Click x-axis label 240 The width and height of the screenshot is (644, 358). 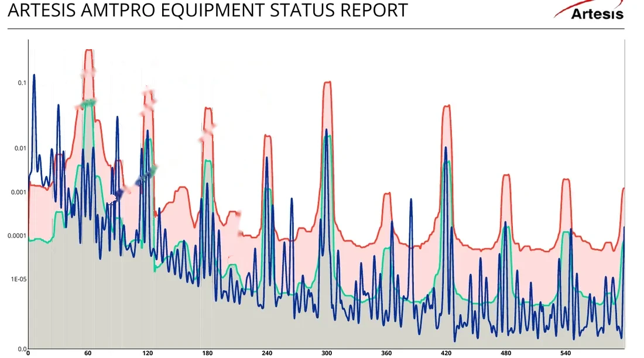(267, 353)
